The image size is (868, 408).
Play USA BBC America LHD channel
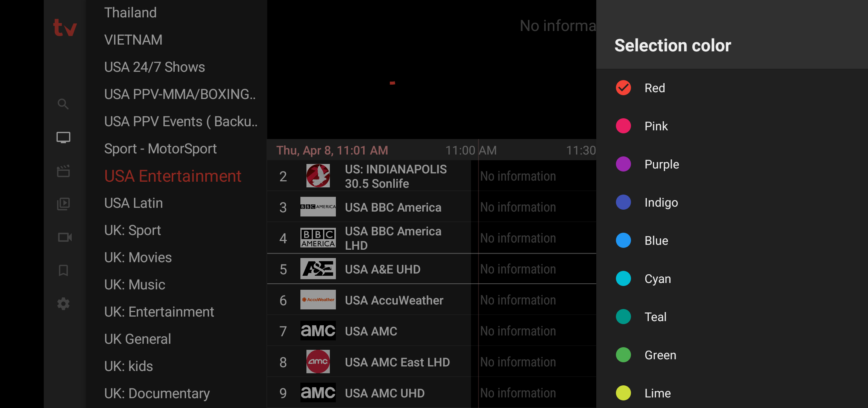(x=369, y=238)
